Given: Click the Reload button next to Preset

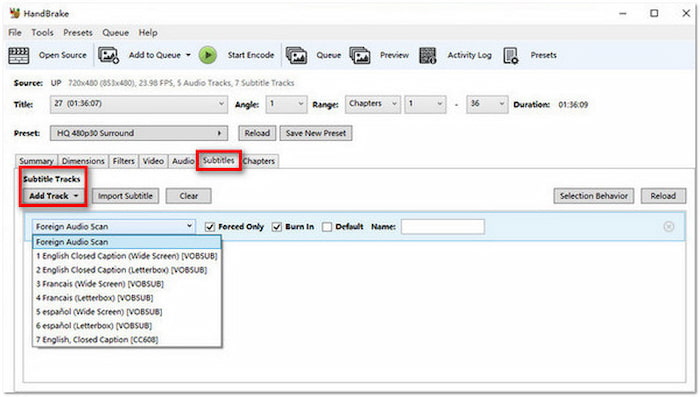Looking at the screenshot, I should (x=257, y=133).
